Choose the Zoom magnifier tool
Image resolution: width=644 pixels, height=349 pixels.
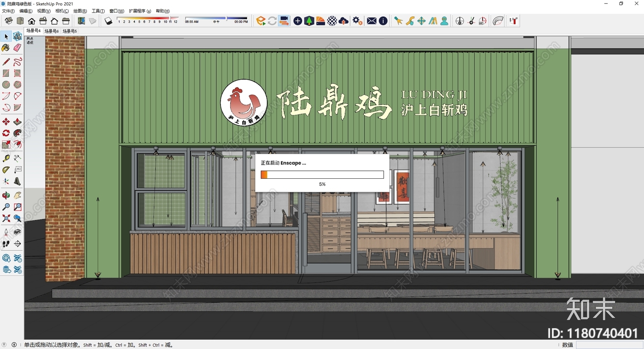6,207
